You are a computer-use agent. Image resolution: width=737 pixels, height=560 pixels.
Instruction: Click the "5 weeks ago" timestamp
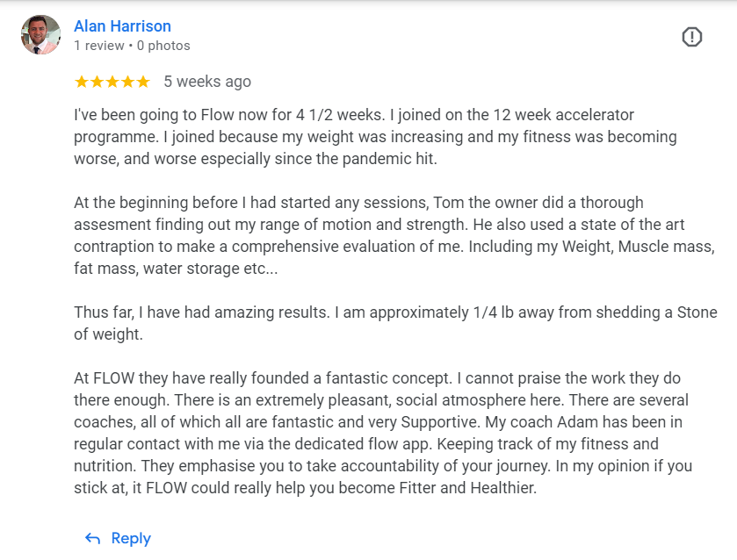click(x=207, y=82)
